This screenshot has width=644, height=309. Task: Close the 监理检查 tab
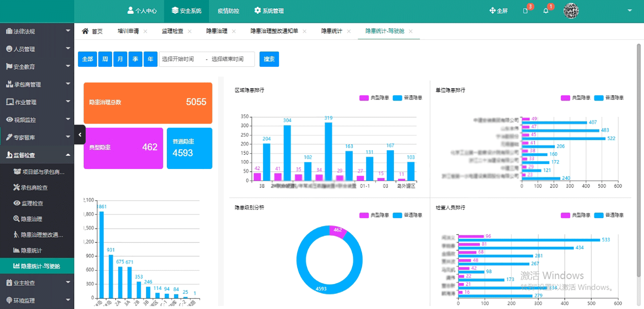pyautogui.click(x=190, y=31)
